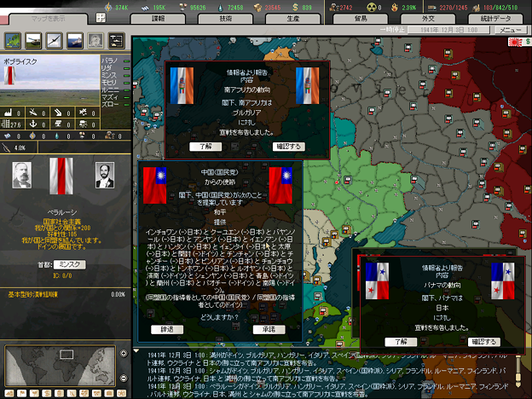Click the left Panama flag in report
Viewport: 532px width, 399px height.
[378, 281]
